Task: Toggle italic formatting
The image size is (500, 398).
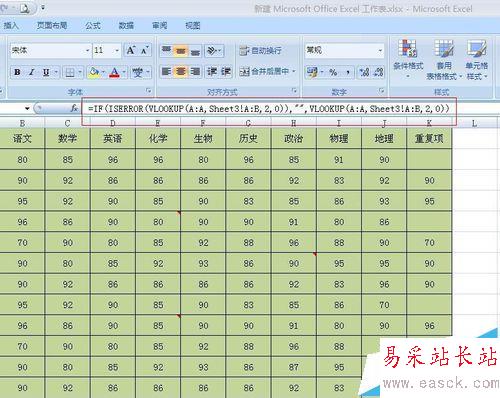Action: click(x=32, y=72)
